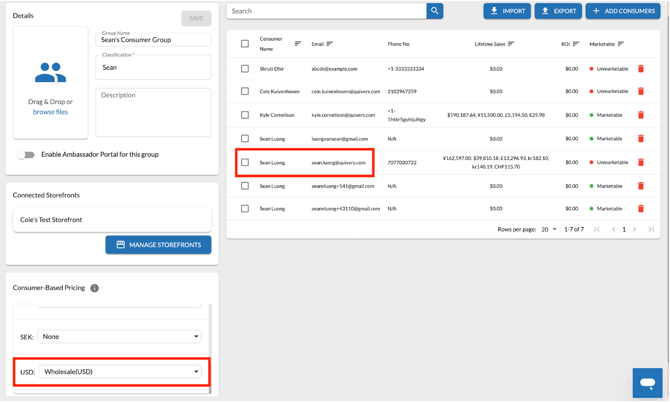
Task: Sort by Consumer Name column icon
Action: click(298, 44)
